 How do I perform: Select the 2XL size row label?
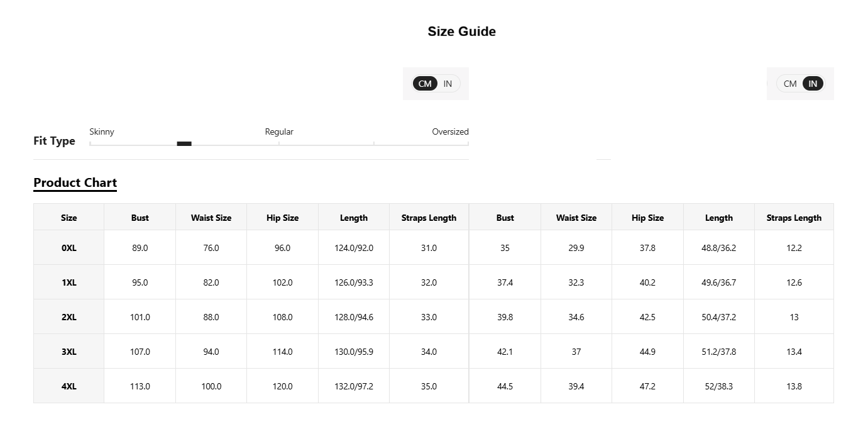click(69, 317)
